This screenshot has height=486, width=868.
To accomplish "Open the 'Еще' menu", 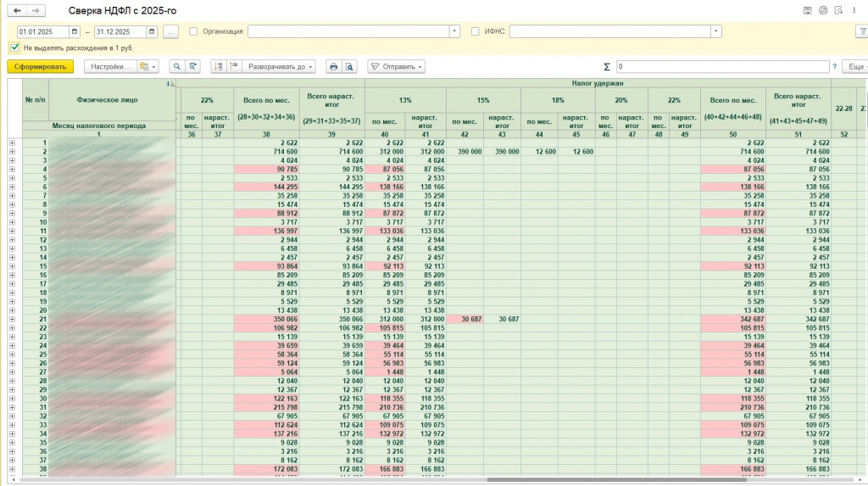I will pyautogui.click(x=855, y=66).
